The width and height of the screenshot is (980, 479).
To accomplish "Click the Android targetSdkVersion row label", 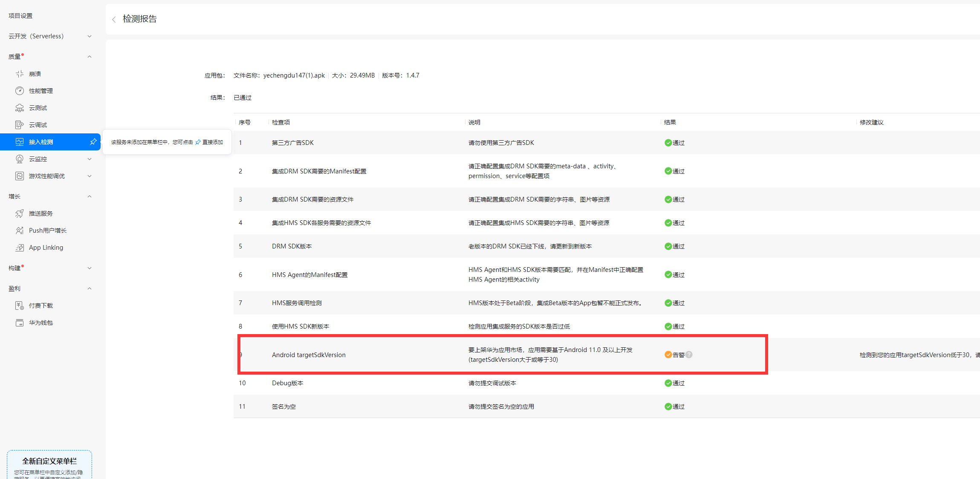I will 309,355.
